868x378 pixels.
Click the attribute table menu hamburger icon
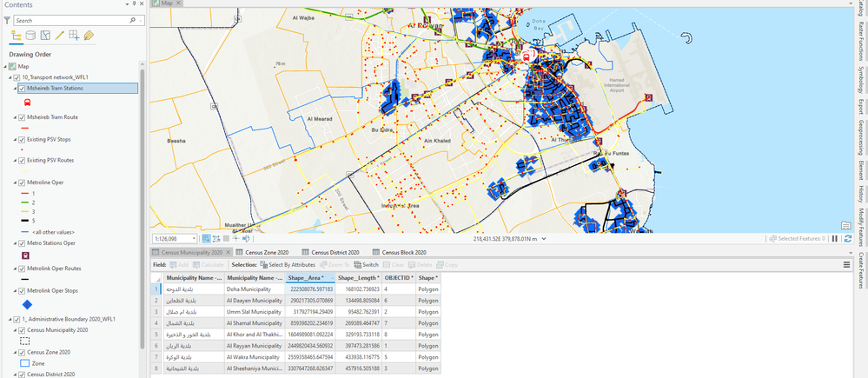(x=847, y=264)
